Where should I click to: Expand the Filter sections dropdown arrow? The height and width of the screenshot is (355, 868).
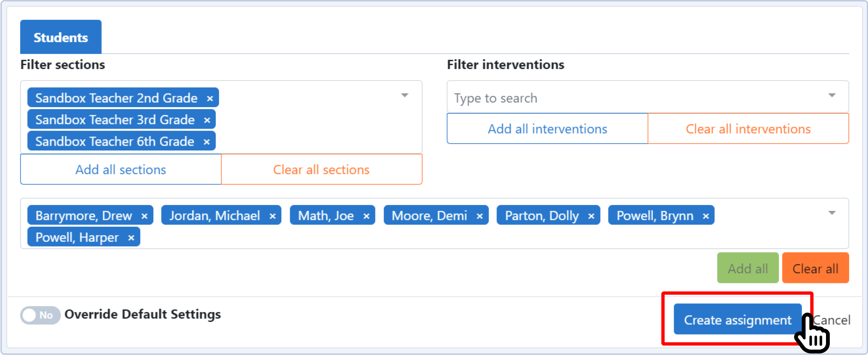(405, 96)
